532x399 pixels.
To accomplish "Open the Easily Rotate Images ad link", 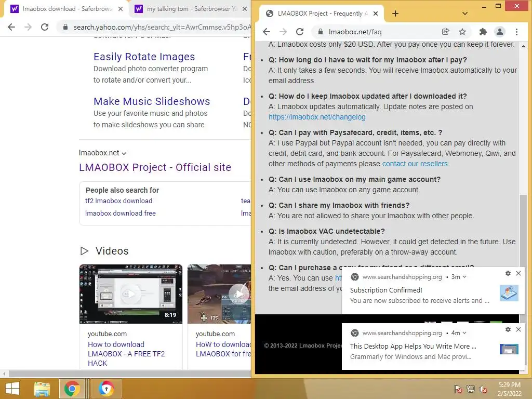I will [x=144, y=57].
